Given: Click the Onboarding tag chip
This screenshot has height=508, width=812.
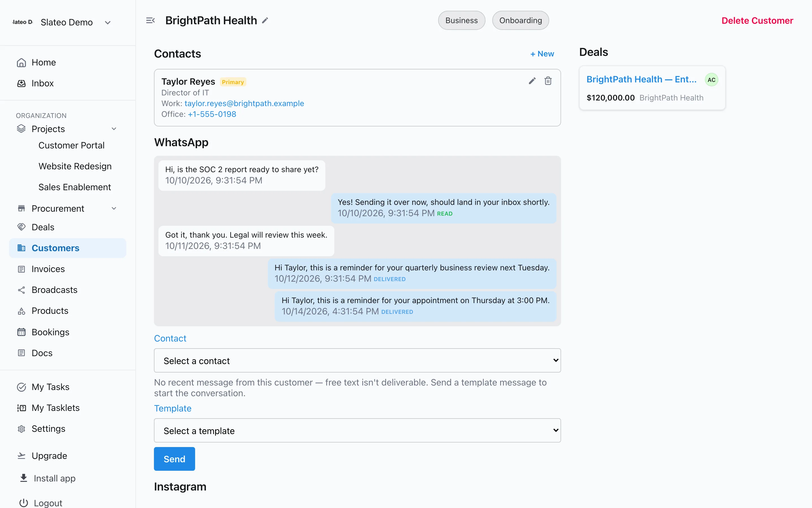Looking at the screenshot, I should 520,21.
